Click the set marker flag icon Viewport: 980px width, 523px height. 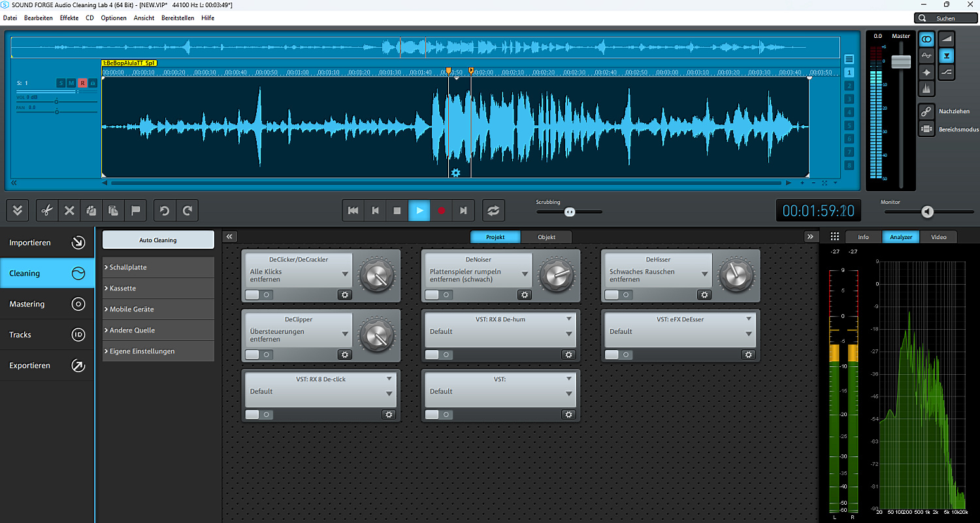(x=136, y=210)
